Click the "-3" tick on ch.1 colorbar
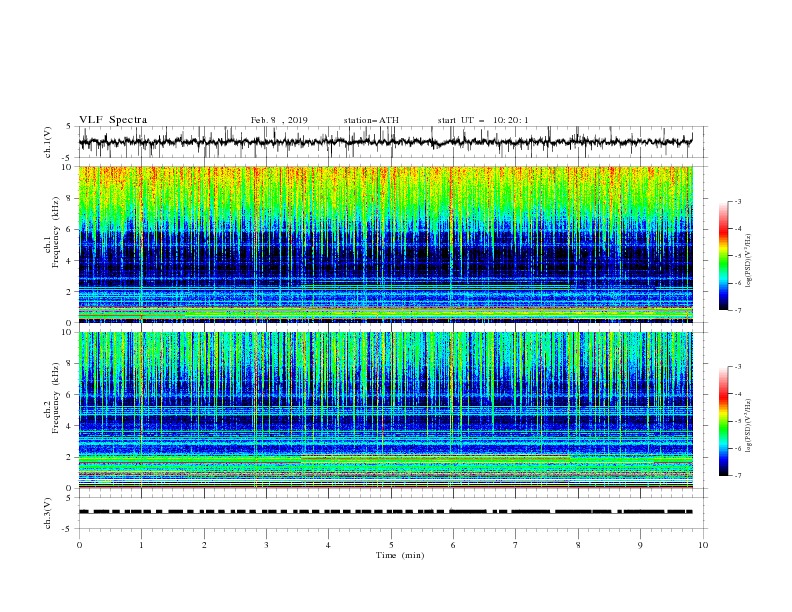792x612 pixels. (x=738, y=201)
